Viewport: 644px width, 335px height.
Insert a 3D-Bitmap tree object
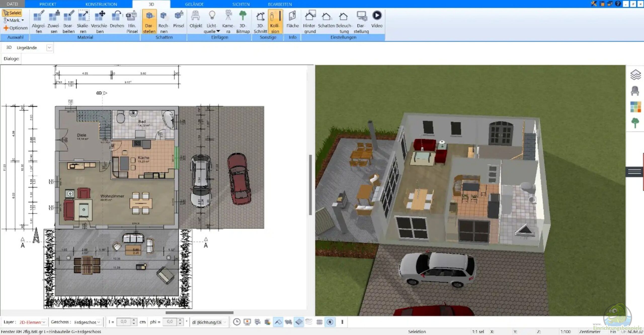click(243, 22)
